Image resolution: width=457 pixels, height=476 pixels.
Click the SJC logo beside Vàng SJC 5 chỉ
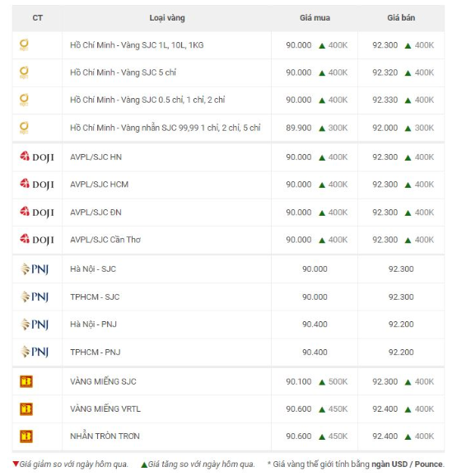point(24,72)
